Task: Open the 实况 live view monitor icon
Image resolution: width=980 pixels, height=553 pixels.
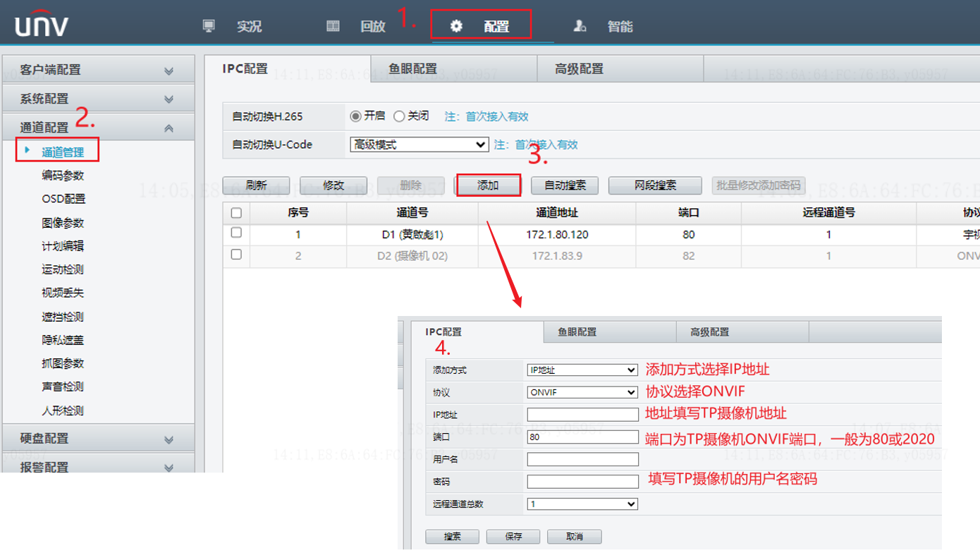Action: 209,25
